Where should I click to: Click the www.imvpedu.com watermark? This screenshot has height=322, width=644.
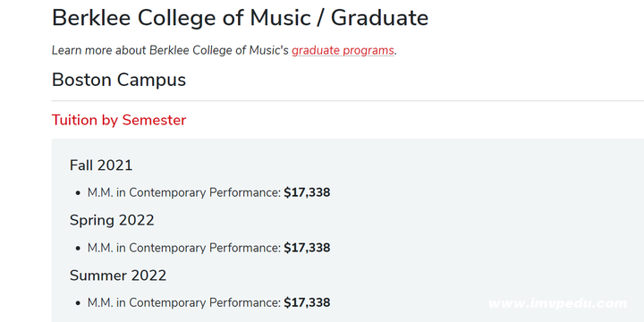pyautogui.click(x=558, y=303)
